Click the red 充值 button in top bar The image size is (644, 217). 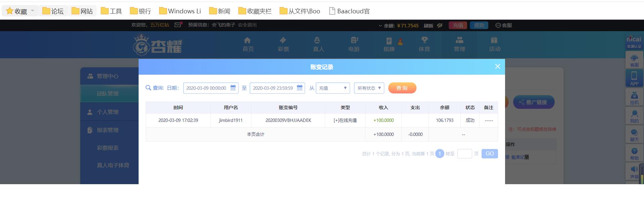[x=458, y=25]
